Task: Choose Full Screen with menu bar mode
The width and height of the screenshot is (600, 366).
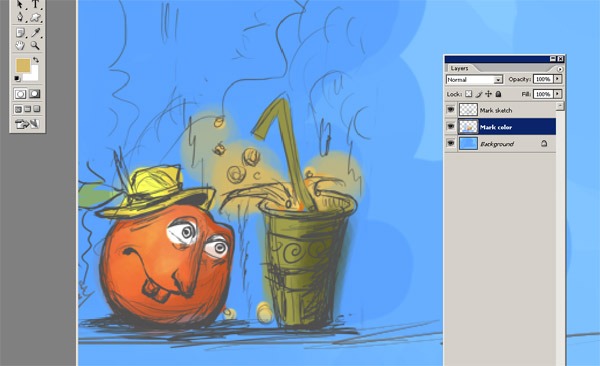Action: 28,109
